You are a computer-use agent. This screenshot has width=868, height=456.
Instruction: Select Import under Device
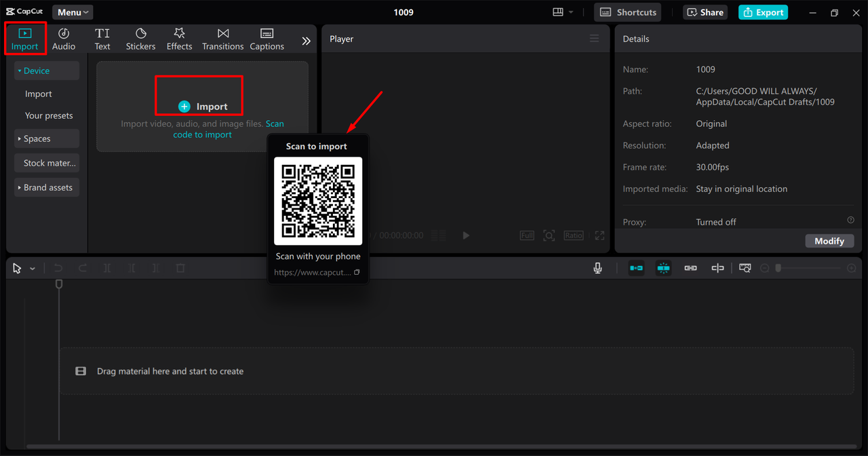(x=39, y=94)
